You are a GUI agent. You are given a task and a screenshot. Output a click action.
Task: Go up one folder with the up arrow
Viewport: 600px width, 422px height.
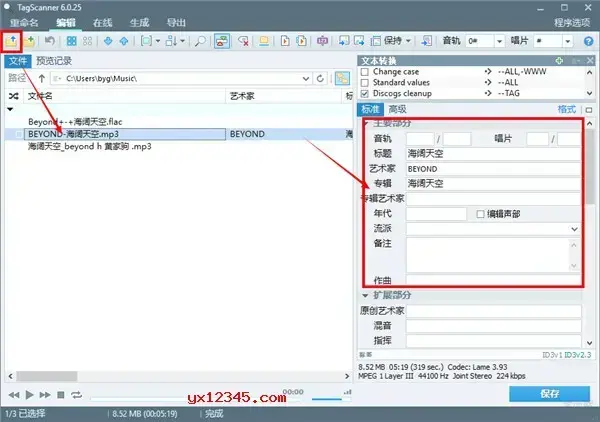(x=42, y=78)
